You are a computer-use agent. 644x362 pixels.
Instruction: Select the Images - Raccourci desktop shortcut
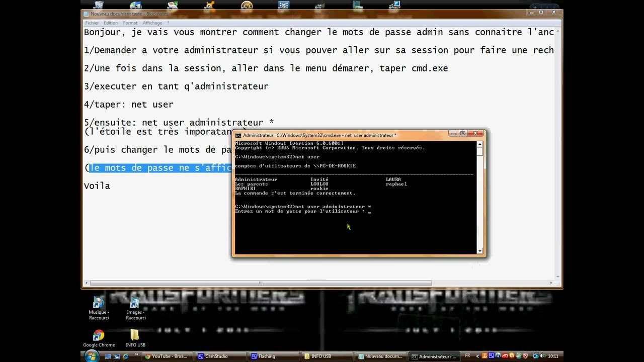135,308
